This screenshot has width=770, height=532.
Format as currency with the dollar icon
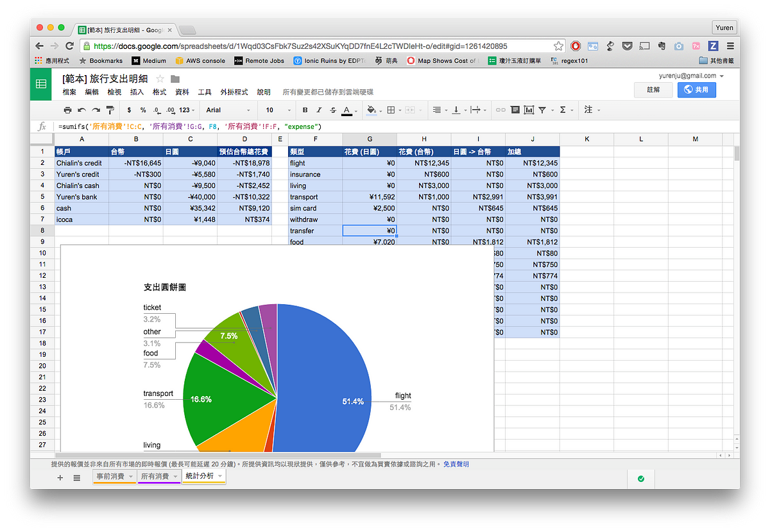point(130,110)
